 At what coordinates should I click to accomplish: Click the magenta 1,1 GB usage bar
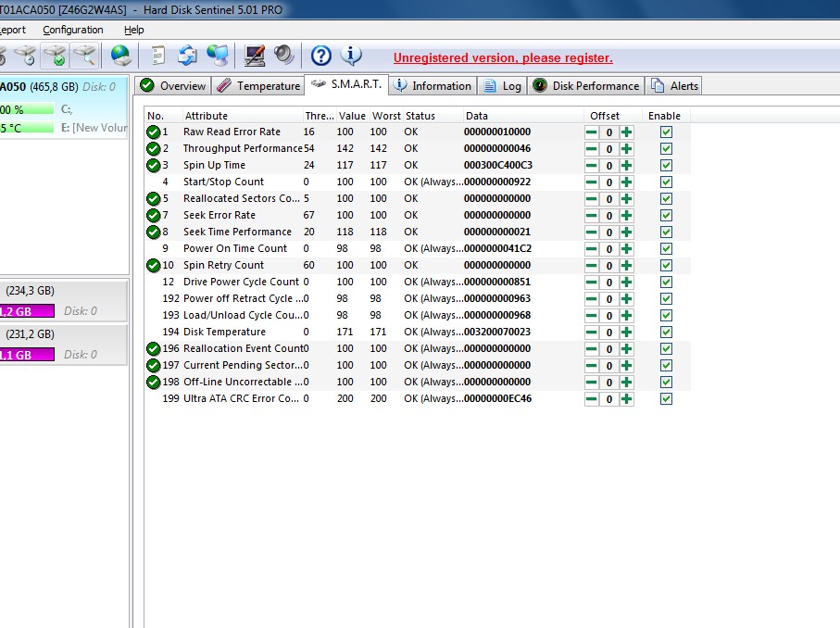point(27,355)
